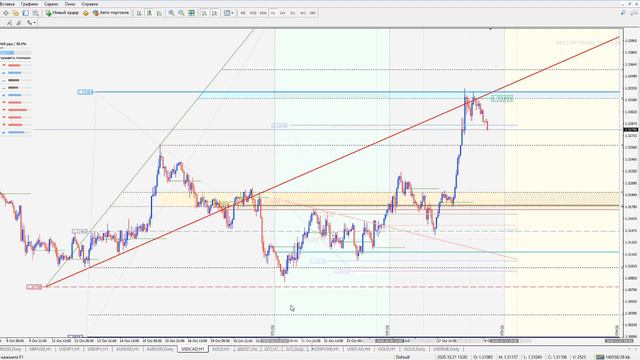The height and width of the screenshot is (360, 640).
Task: Switch to the GOLD,Daily chart tab
Action: click(414, 349)
